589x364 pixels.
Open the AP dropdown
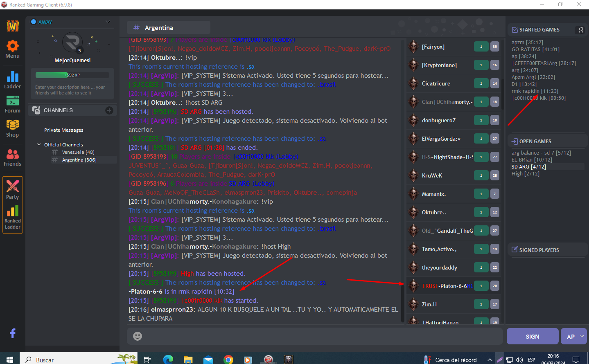point(574,336)
